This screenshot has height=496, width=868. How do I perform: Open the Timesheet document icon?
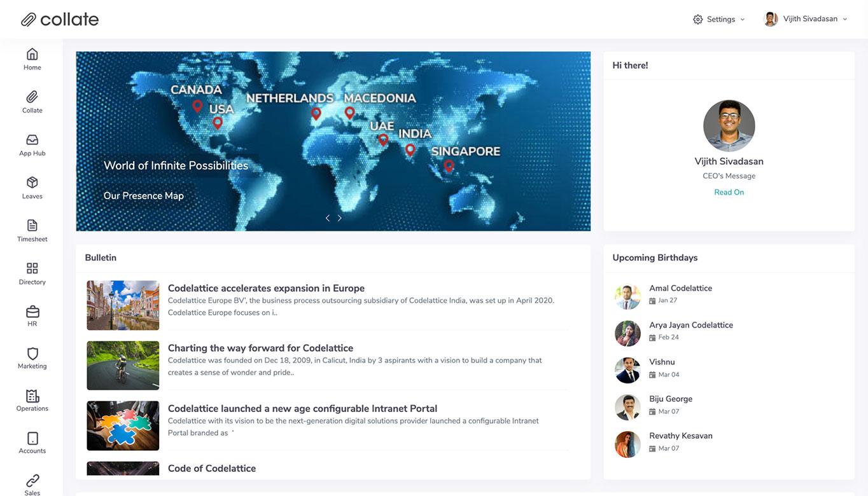[32, 225]
